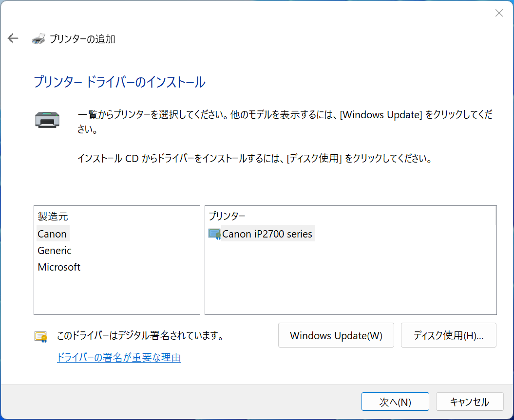Select Microsoft in the 製造元 list
Image resolution: width=514 pixels, height=420 pixels.
point(58,267)
